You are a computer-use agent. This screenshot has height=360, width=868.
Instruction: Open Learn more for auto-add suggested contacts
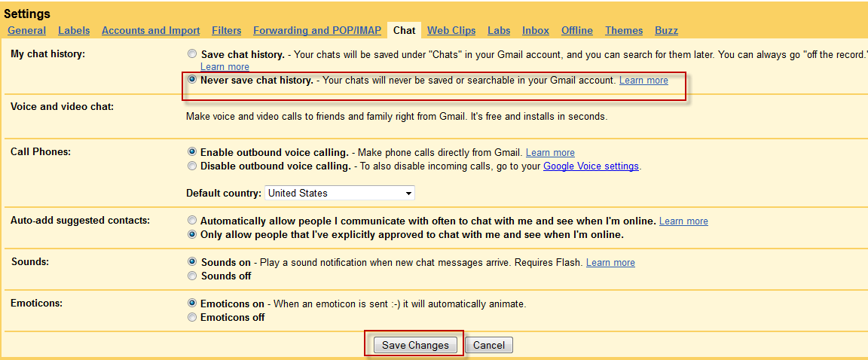pyautogui.click(x=683, y=221)
